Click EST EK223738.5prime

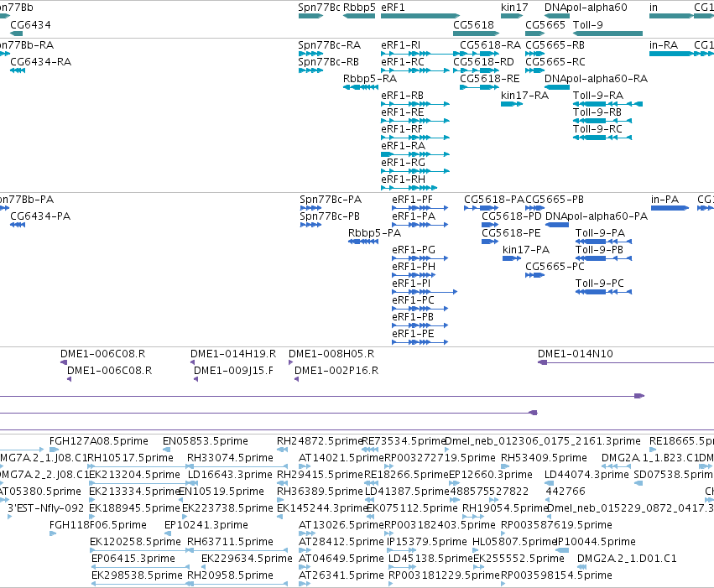(x=228, y=508)
